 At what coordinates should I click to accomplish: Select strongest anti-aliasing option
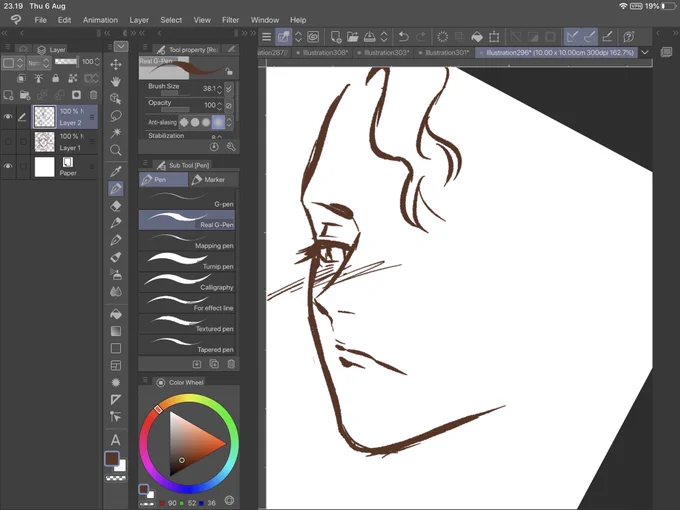click(x=218, y=122)
